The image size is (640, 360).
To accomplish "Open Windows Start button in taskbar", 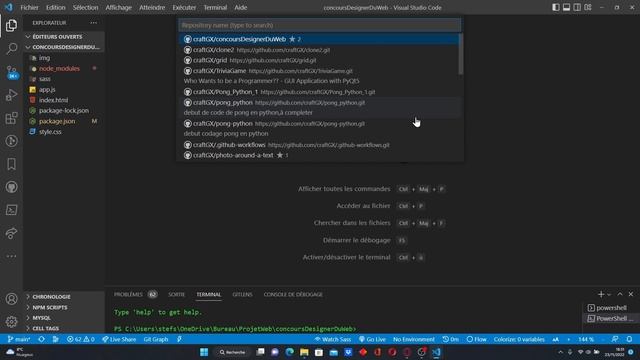I will point(204,352).
